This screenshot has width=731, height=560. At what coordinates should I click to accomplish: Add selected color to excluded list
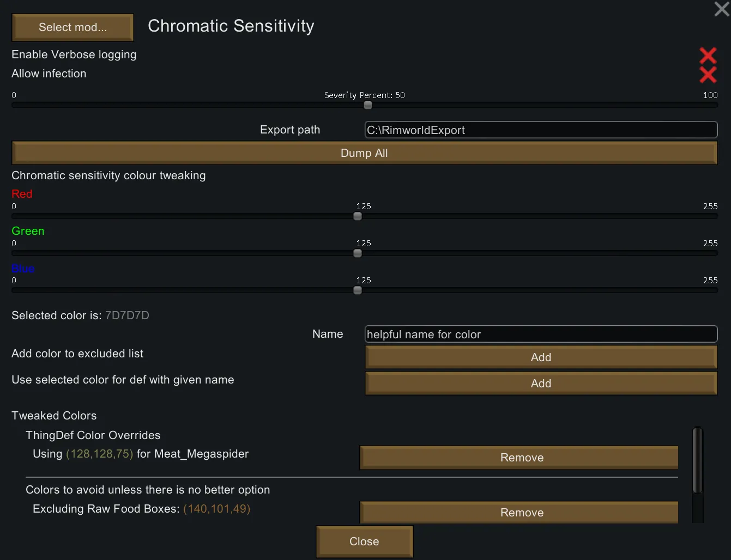click(540, 357)
